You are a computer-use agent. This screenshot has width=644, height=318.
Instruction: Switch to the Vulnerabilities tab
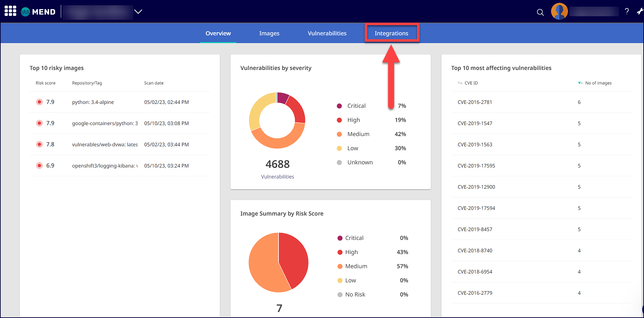pos(327,33)
